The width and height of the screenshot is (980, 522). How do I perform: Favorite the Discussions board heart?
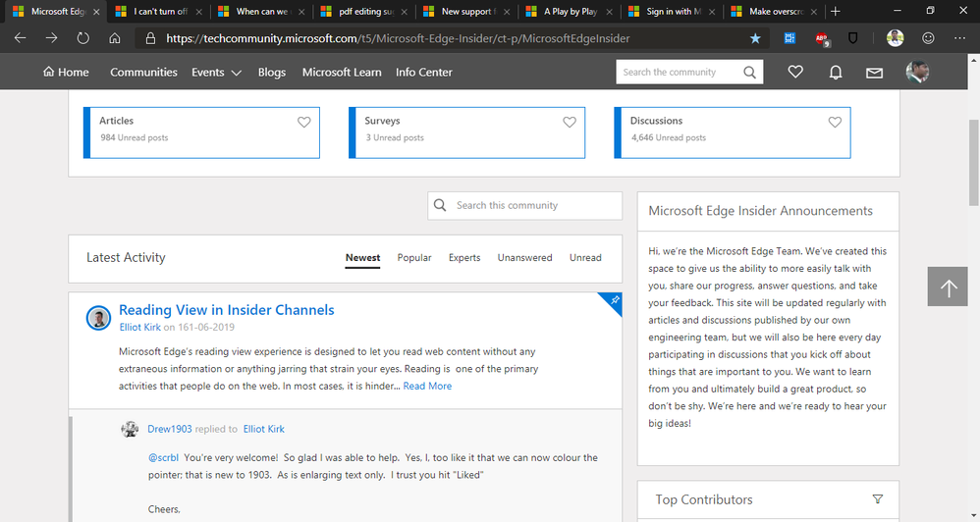point(835,122)
